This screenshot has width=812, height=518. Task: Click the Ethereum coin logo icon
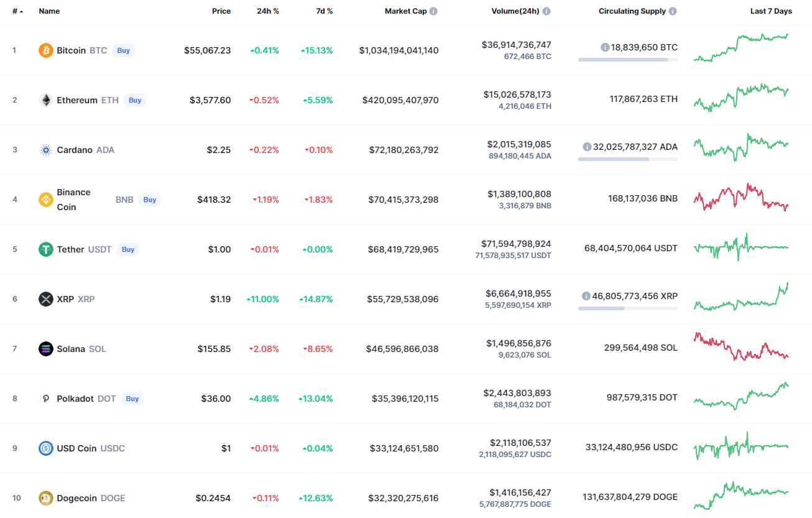pos(46,100)
